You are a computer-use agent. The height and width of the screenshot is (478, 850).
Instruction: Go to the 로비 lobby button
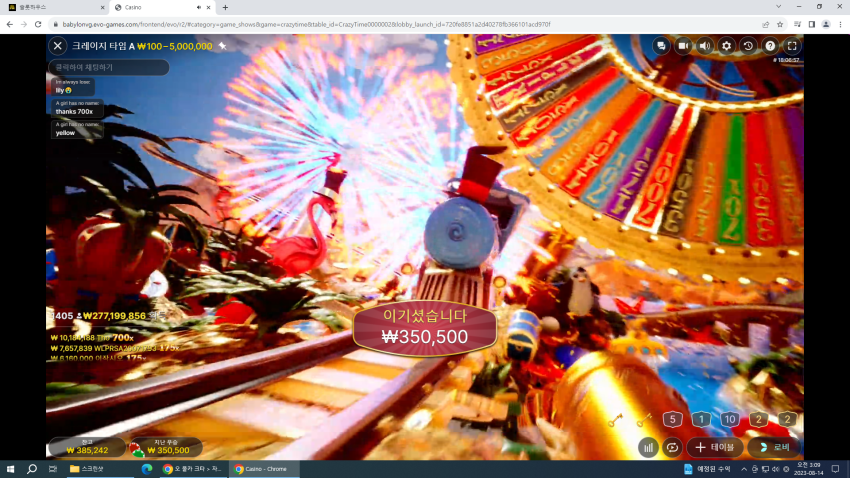775,448
